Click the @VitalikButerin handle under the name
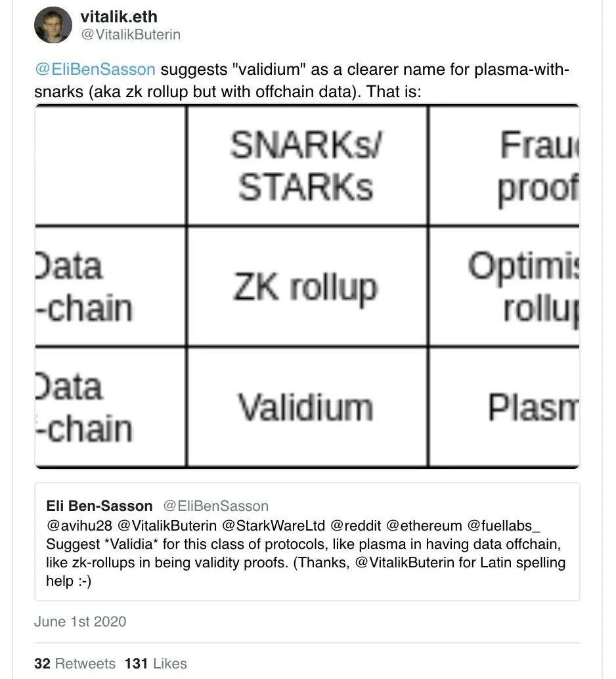 [130, 35]
